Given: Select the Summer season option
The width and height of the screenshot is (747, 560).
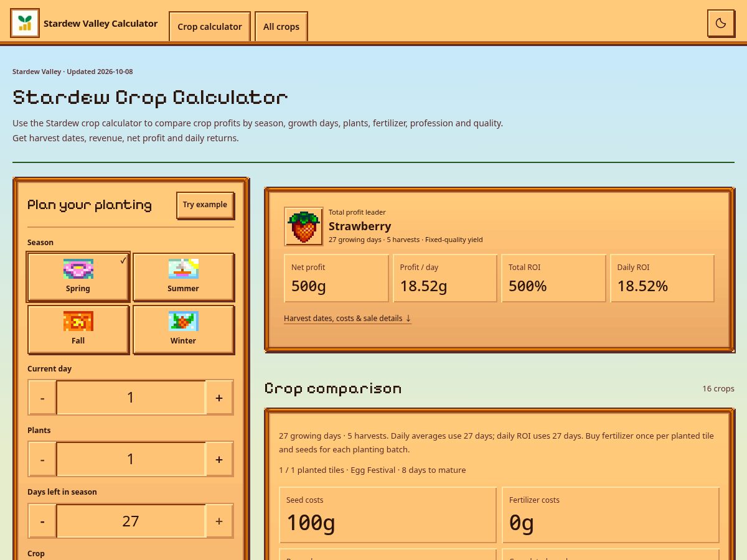Looking at the screenshot, I should pyautogui.click(x=183, y=278).
